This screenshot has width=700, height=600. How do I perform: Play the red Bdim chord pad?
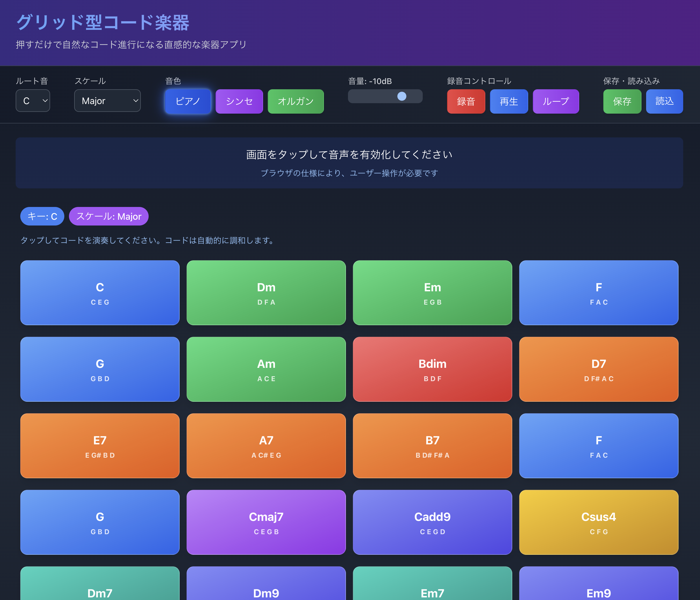click(432, 369)
